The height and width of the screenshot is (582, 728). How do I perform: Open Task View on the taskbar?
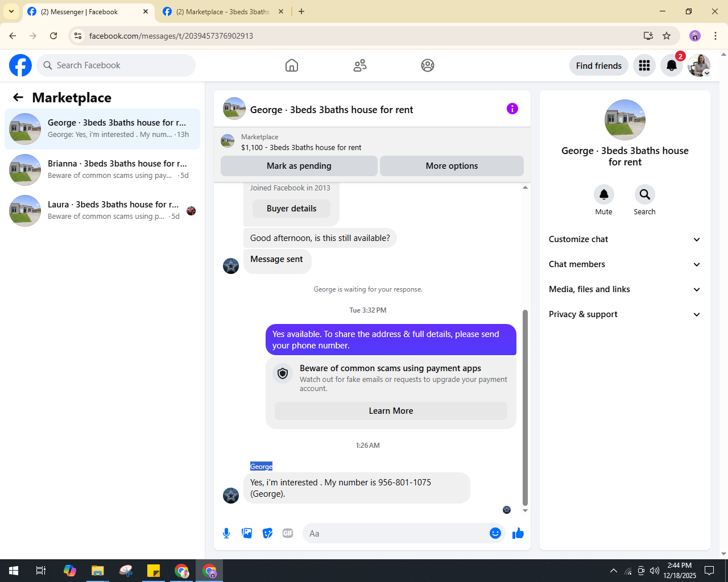tap(41, 571)
